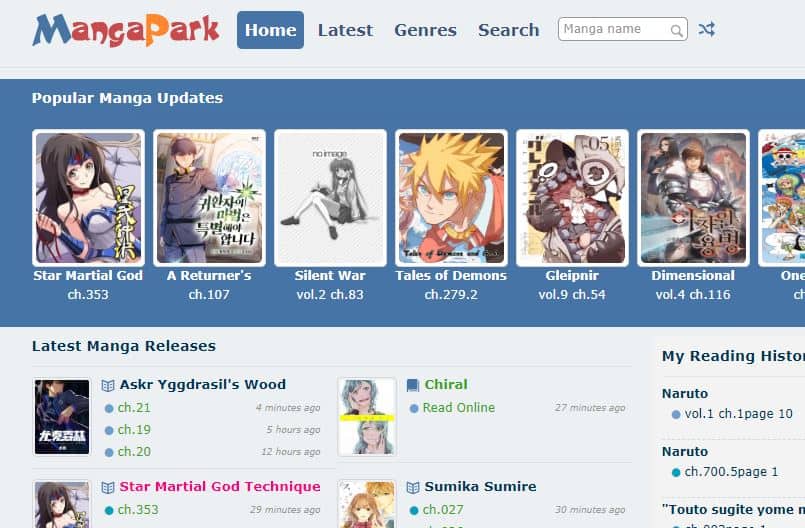Click the MangaPark logo
Viewport: 805px width, 528px height.
click(126, 30)
